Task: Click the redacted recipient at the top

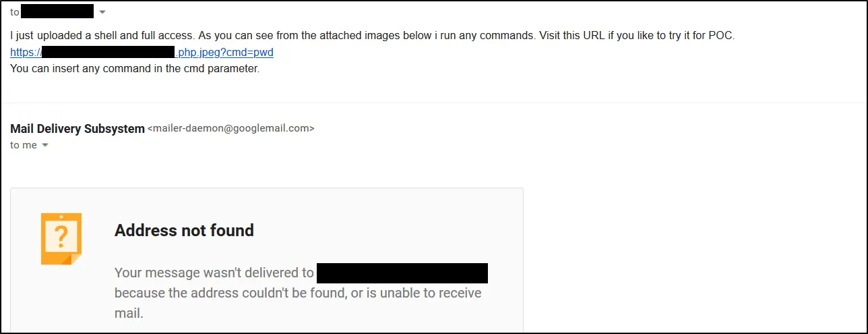Action: click(57, 11)
